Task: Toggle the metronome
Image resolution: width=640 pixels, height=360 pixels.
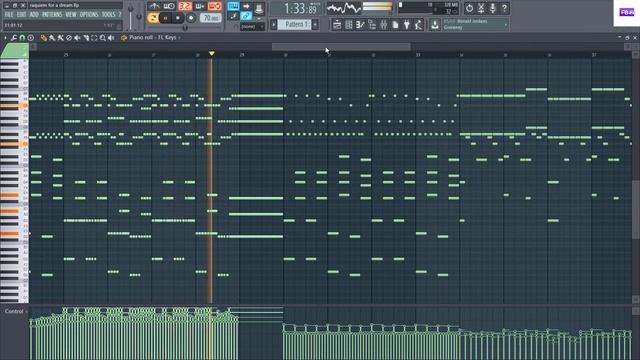Action: coord(154,6)
